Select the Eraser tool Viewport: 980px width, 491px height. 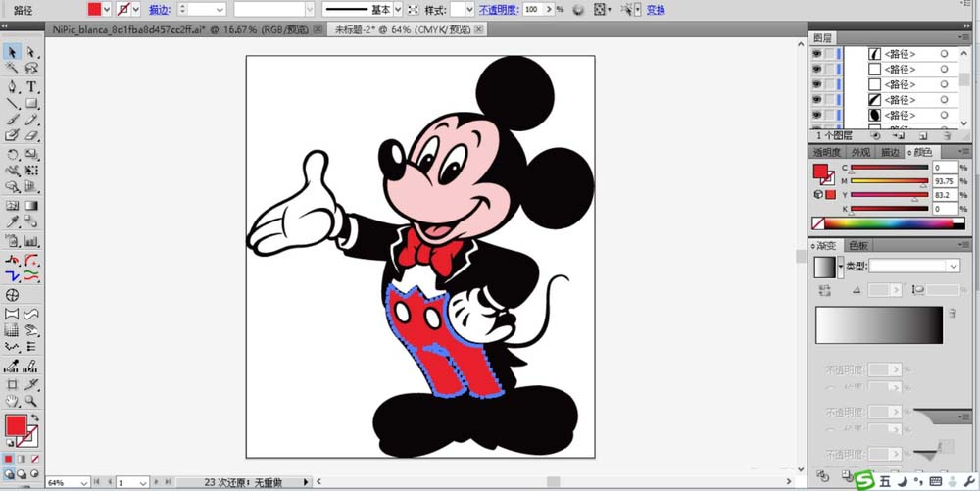point(31,135)
